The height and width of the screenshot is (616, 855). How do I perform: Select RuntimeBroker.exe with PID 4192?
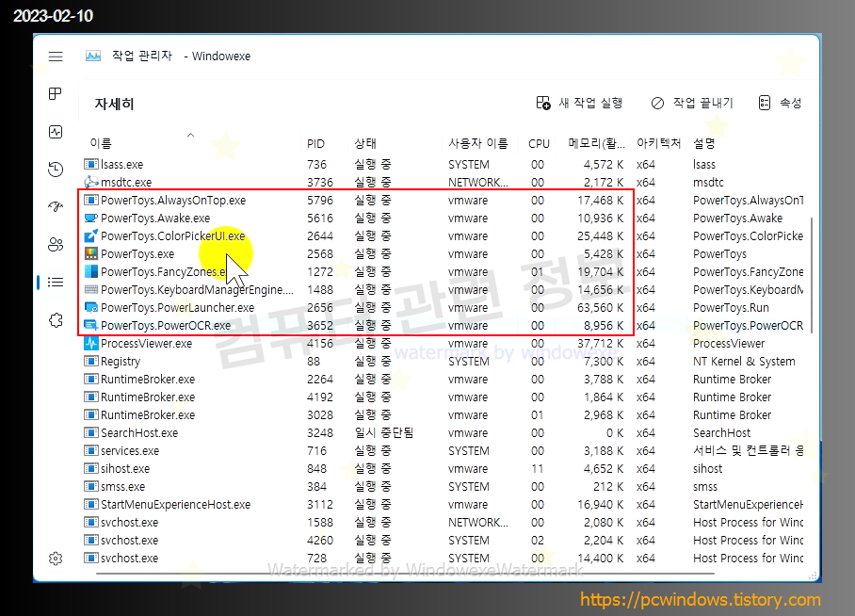(148, 397)
